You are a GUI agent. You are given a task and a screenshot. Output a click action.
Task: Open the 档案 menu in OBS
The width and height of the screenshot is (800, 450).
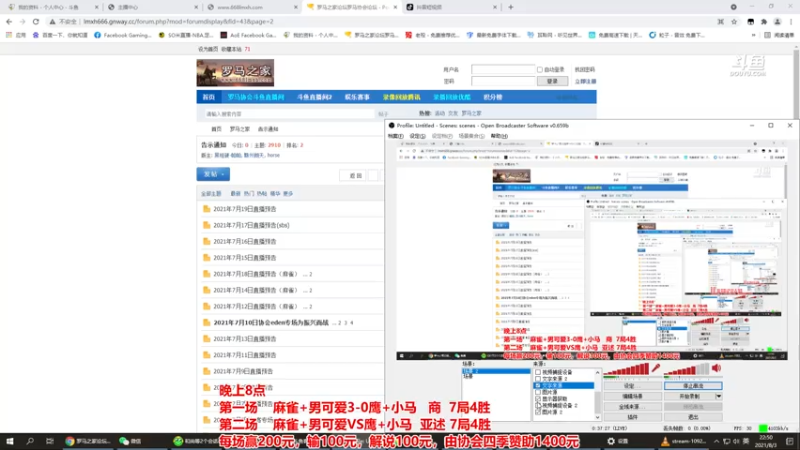click(395, 136)
